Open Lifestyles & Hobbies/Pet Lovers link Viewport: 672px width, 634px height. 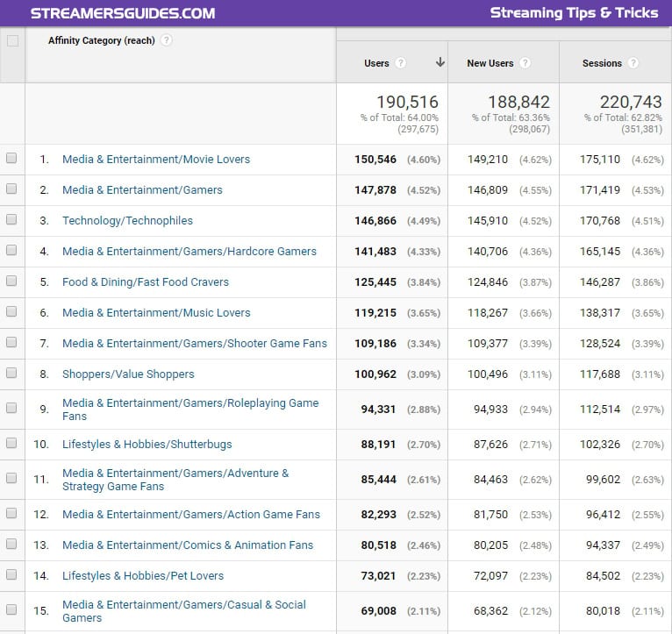[x=143, y=576]
